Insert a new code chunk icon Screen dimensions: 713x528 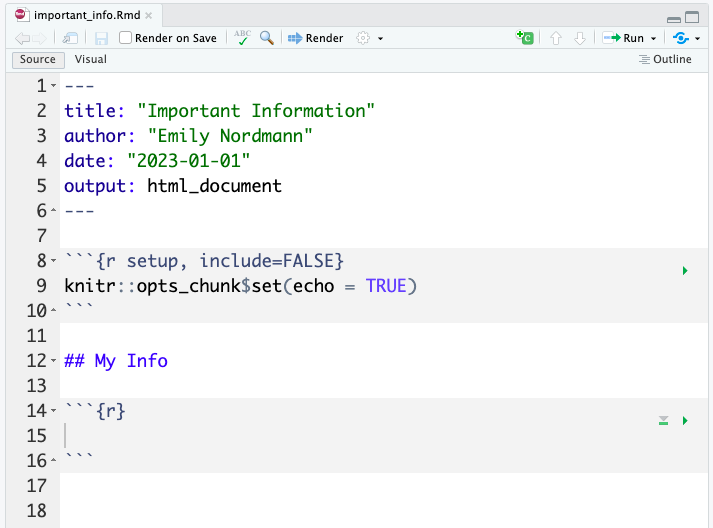(x=525, y=37)
